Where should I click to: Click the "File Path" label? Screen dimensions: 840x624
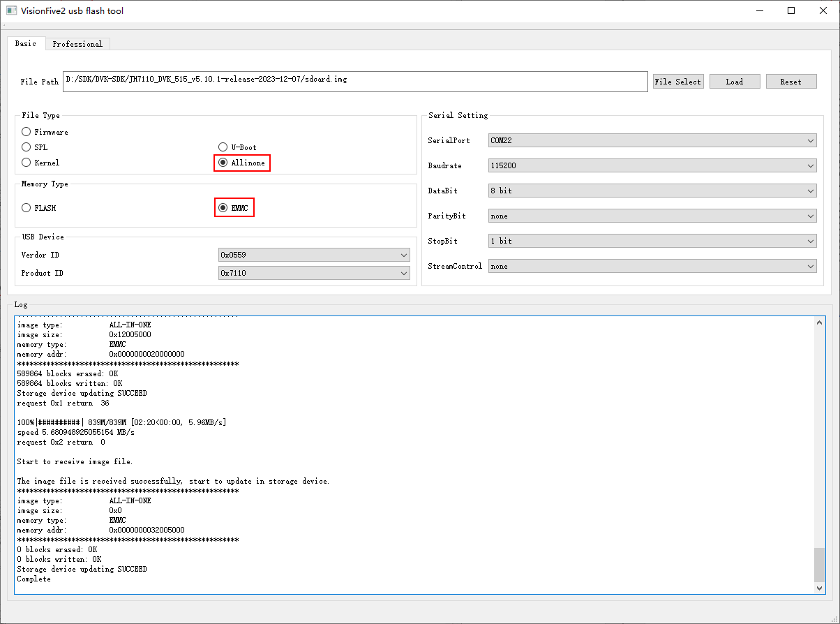pos(40,82)
